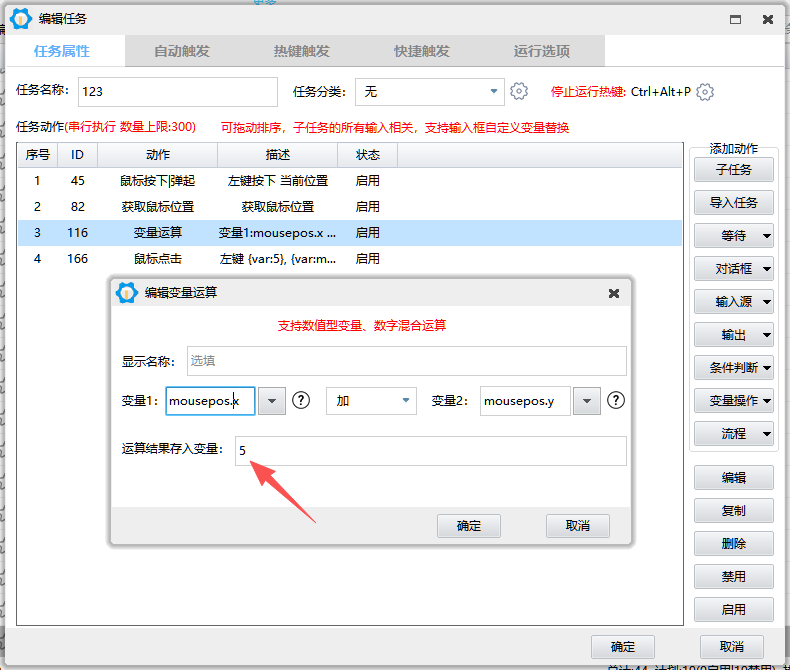Click 确定 in the variable operation dialog

click(x=468, y=526)
